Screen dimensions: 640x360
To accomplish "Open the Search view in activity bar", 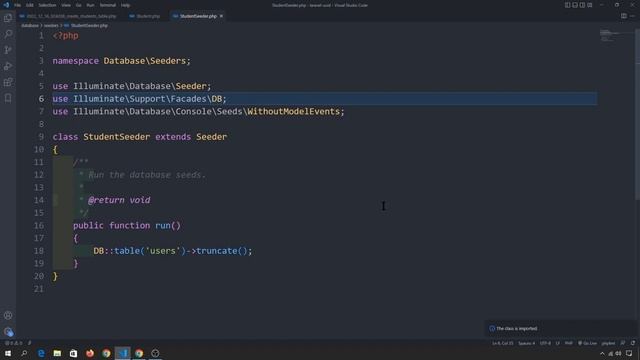I will pos(8,34).
